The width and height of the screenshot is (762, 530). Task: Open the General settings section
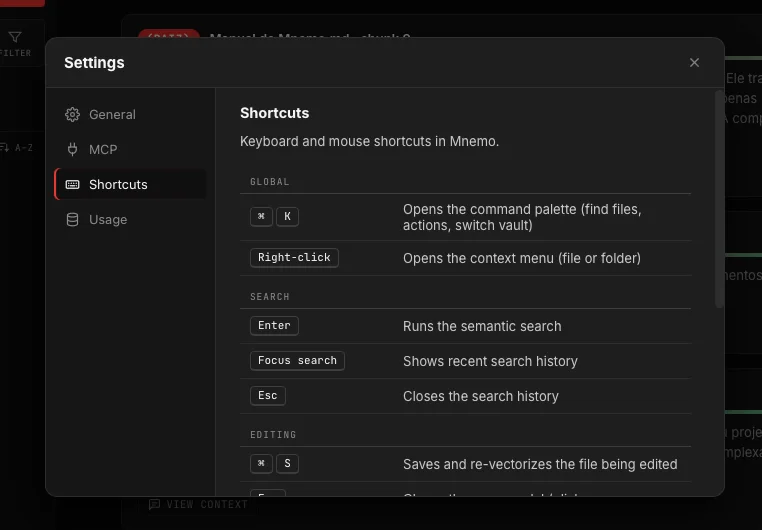tap(130, 115)
